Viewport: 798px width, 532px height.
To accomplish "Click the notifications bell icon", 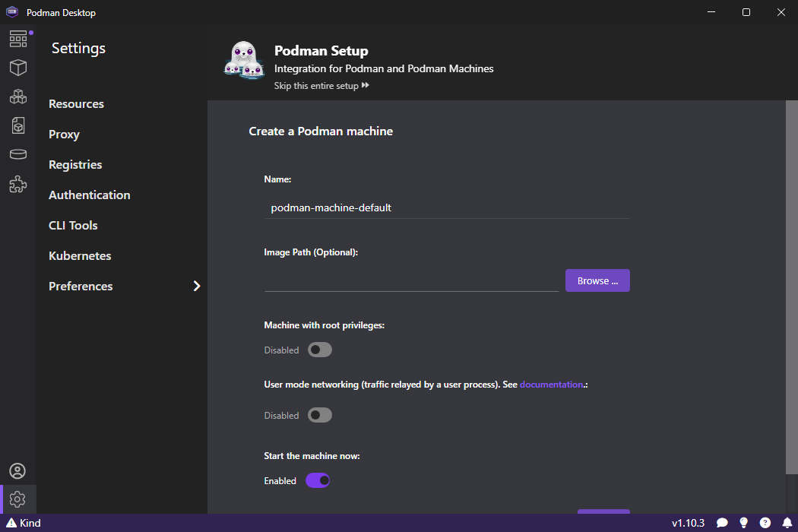I will 787,523.
